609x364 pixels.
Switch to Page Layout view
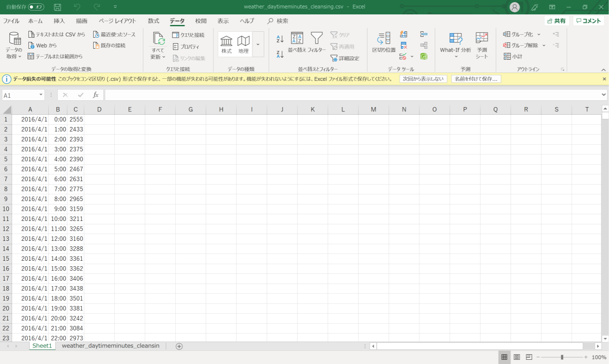(x=517, y=357)
